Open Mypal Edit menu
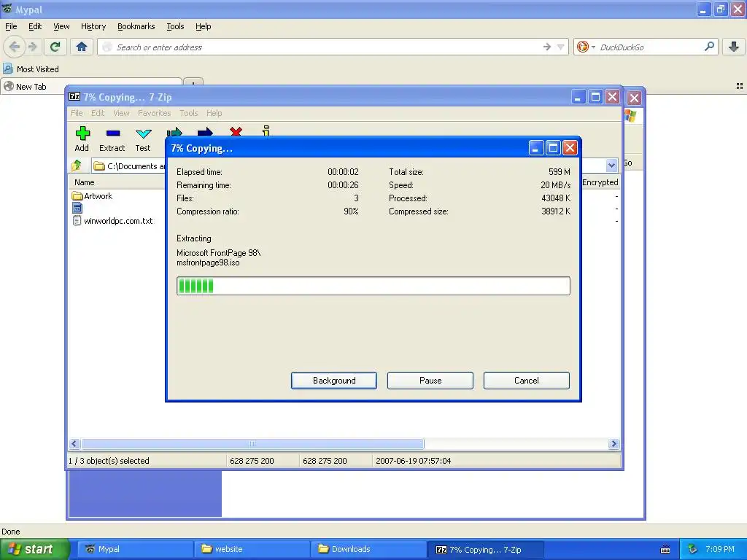Screen dimensions: 747x560 point(35,26)
